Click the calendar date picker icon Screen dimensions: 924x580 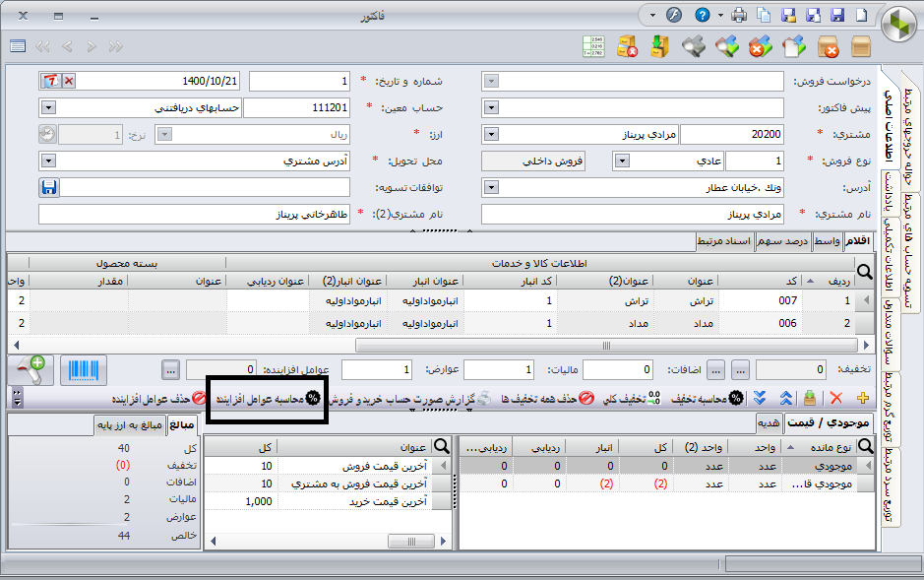(x=51, y=81)
